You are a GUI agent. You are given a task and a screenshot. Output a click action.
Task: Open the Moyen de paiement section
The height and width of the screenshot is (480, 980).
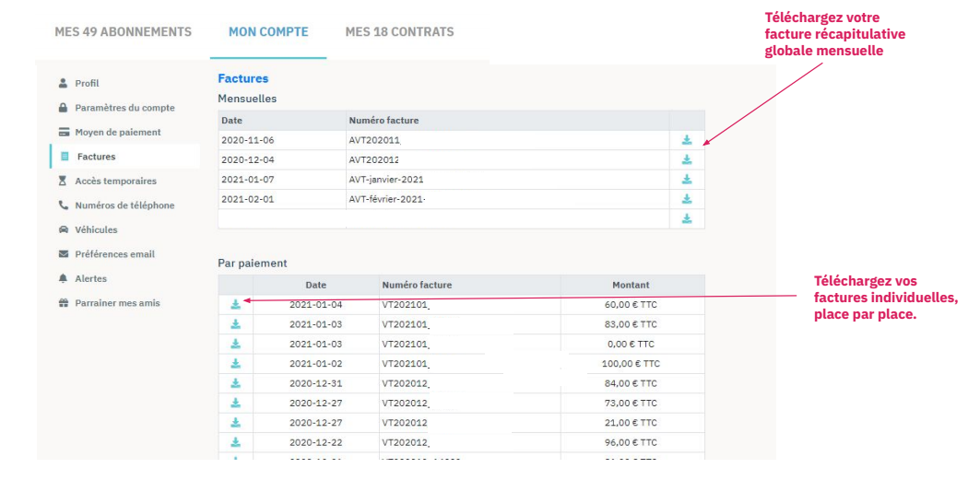pos(118,133)
